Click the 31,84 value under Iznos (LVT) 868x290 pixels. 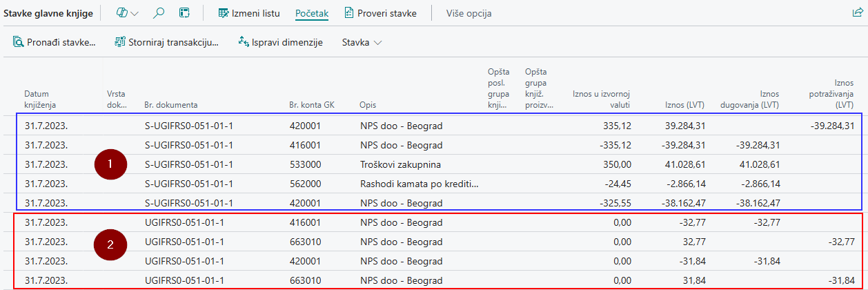click(x=693, y=280)
